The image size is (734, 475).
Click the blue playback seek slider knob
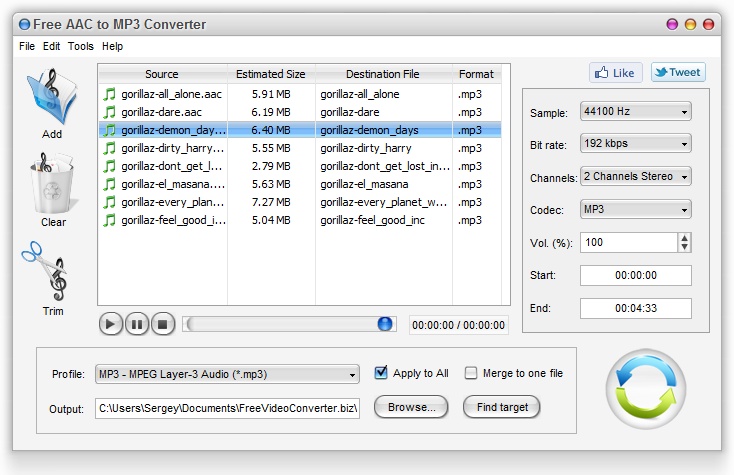pyautogui.click(x=384, y=324)
